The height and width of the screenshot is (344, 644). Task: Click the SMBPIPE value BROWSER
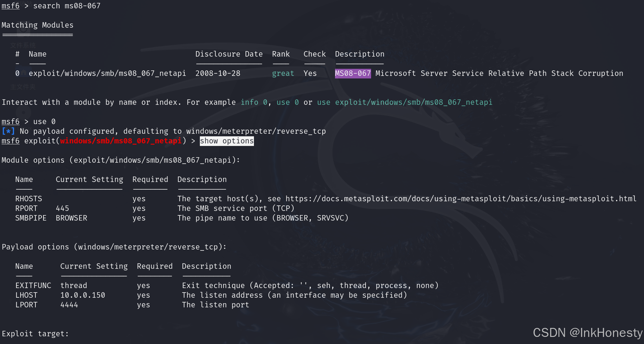pyautogui.click(x=71, y=218)
